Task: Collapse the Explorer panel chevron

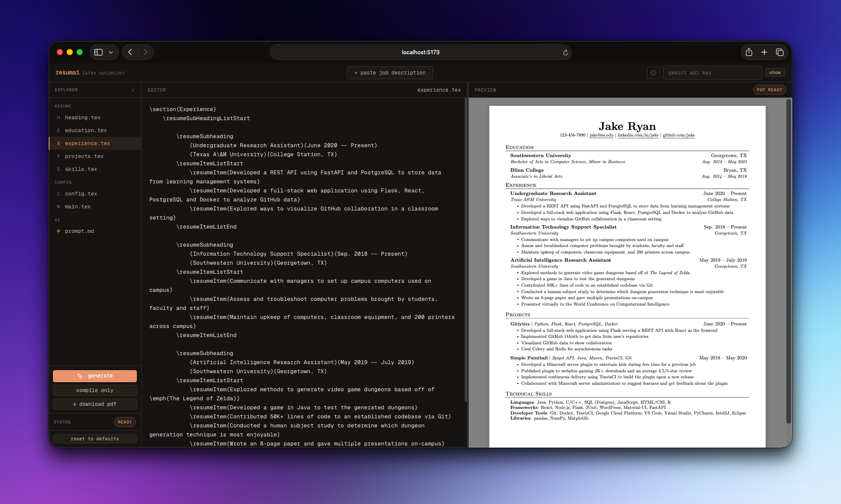Action: [x=133, y=90]
